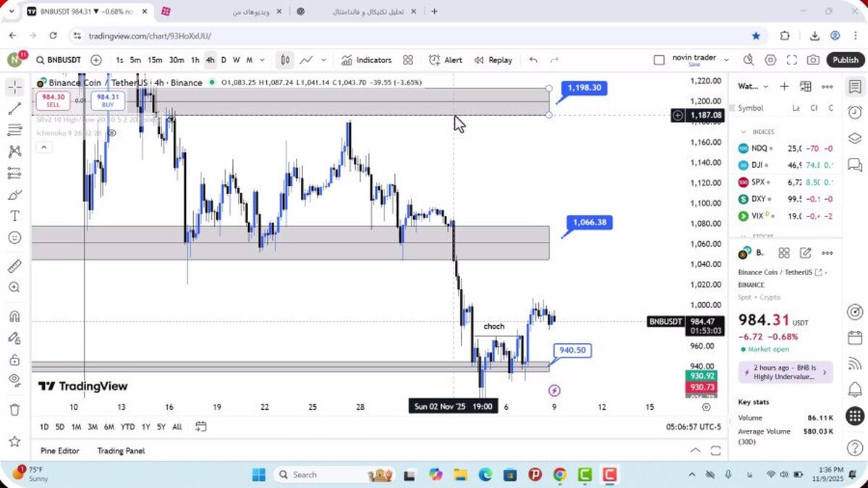Click the undo arrow
The image size is (868, 488).
534,60
